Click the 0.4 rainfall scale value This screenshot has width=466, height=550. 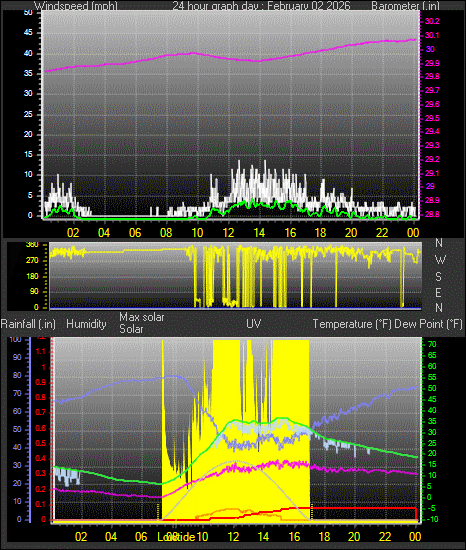coord(41,458)
